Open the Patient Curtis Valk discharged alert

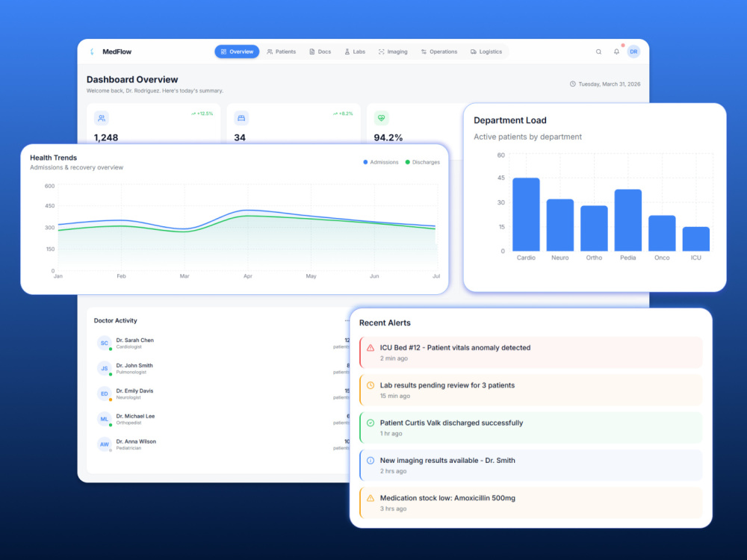pyautogui.click(x=530, y=428)
